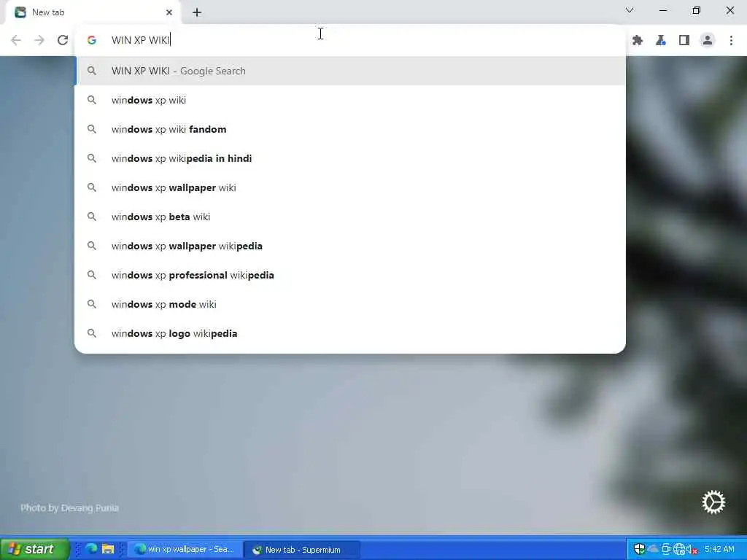Switch to 'New tab - Supermium' taskbar button
This screenshot has width=747, height=560.
click(x=301, y=550)
